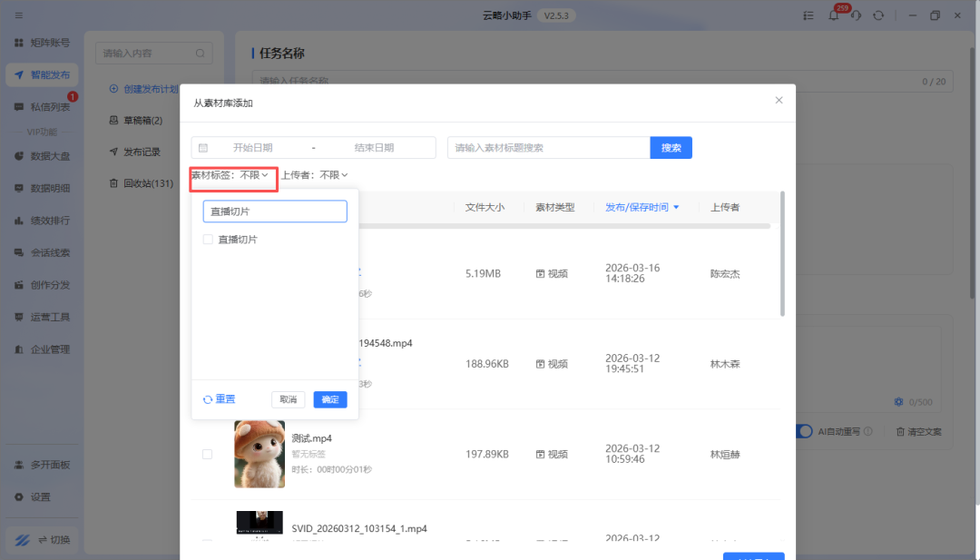Confirm tag selection with 确定 button
The image size is (980, 560).
tap(330, 399)
